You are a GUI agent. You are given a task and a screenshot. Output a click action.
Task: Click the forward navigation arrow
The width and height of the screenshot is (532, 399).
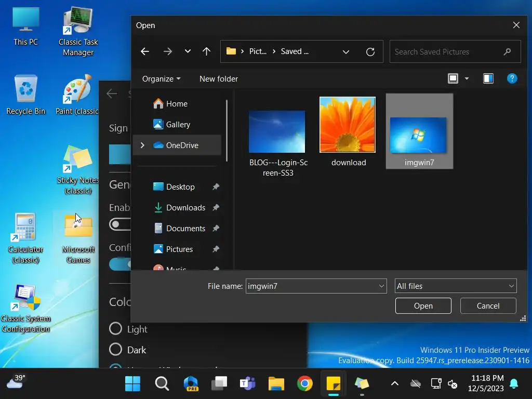pyautogui.click(x=168, y=51)
